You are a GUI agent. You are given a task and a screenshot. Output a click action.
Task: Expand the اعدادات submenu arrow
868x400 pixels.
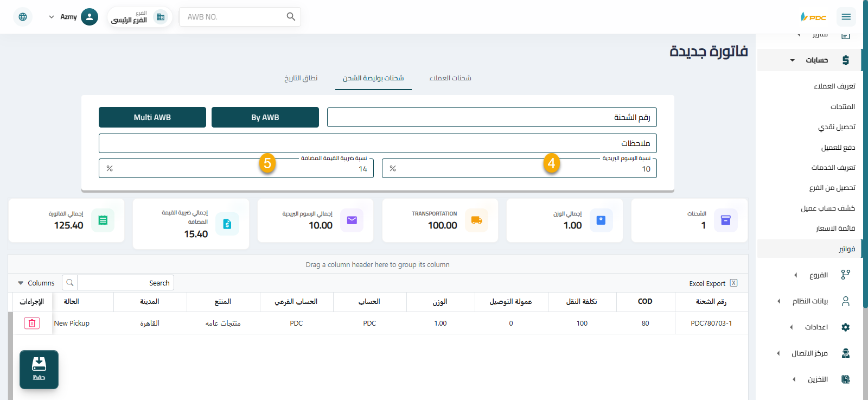791,327
